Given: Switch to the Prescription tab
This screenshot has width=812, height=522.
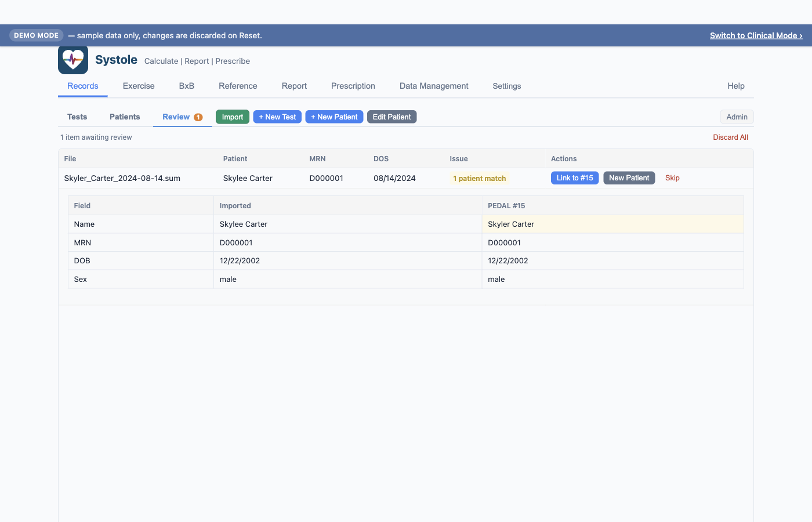Looking at the screenshot, I should (353, 86).
